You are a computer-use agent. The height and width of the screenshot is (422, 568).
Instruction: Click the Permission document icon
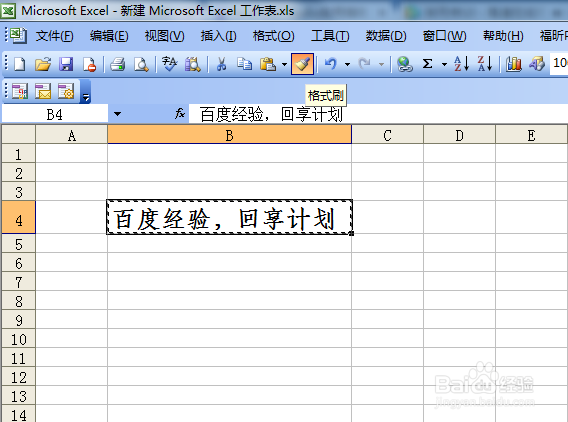(x=89, y=64)
